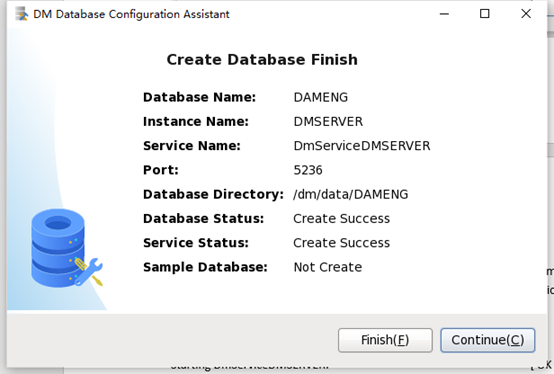This screenshot has height=374, width=554.
Task: Click the Sample Database Not Create value
Action: coord(328,267)
